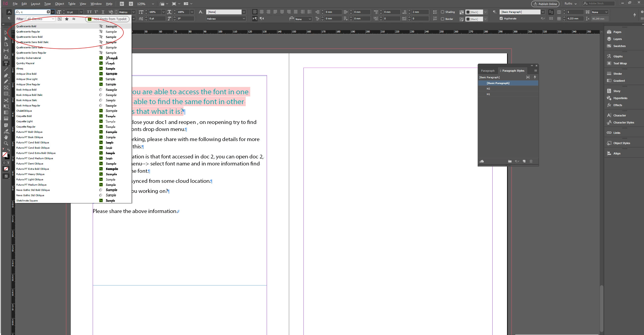Show favorite fonts with star filter
The height and width of the screenshot is (335, 644).
67,19
